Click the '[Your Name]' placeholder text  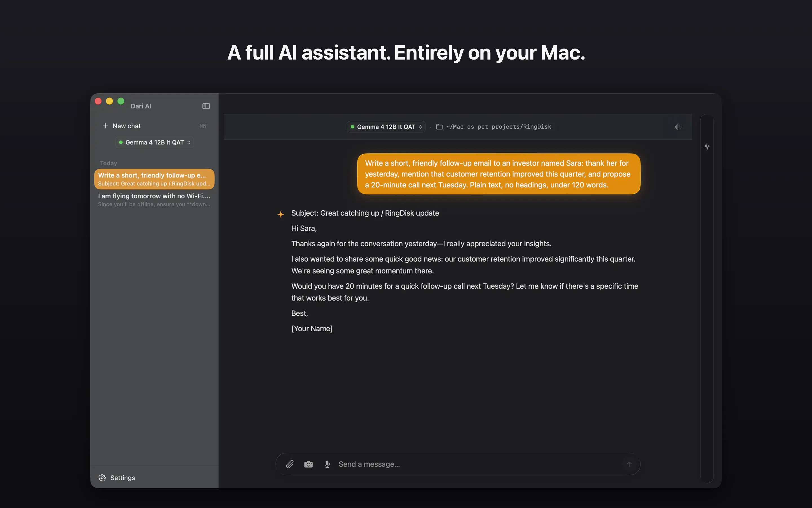pyautogui.click(x=312, y=329)
